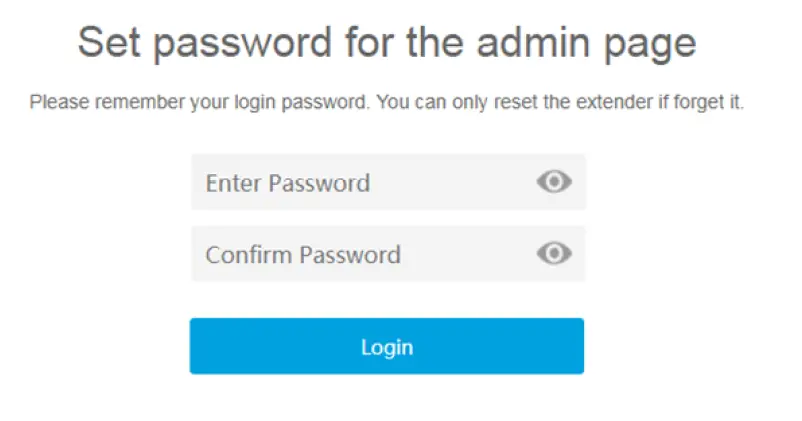Focus the first password text box
The height and width of the screenshot is (421, 802).
[x=360, y=182]
